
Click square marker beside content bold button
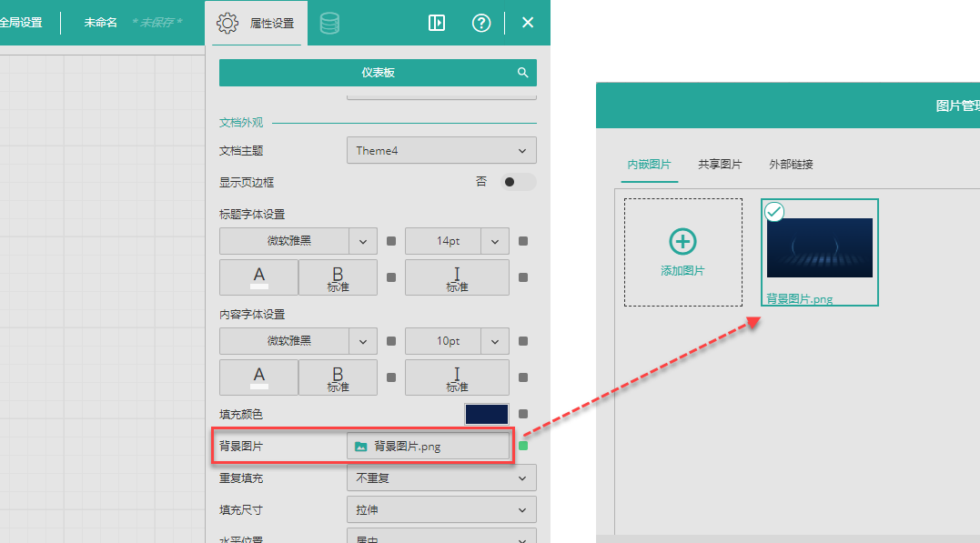pyautogui.click(x=391, y=377)
